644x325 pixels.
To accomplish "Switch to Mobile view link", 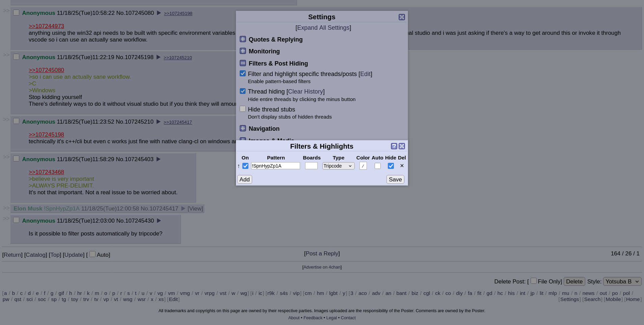I will tap(613, 299).
